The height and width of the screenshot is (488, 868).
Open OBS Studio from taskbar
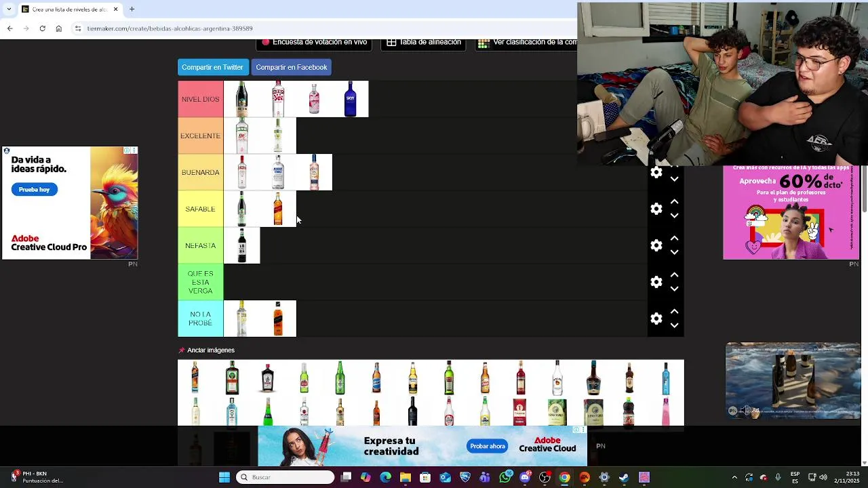tap(545, 477)
